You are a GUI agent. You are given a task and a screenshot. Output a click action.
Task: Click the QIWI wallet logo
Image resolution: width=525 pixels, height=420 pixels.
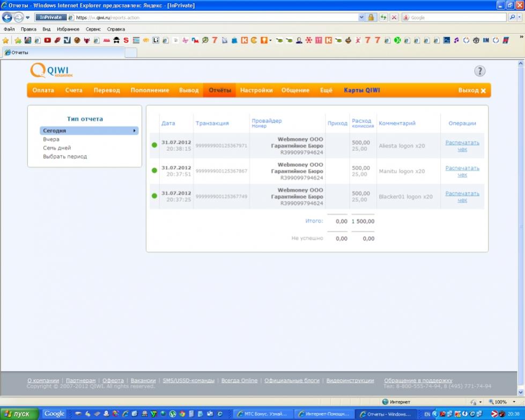51,71
